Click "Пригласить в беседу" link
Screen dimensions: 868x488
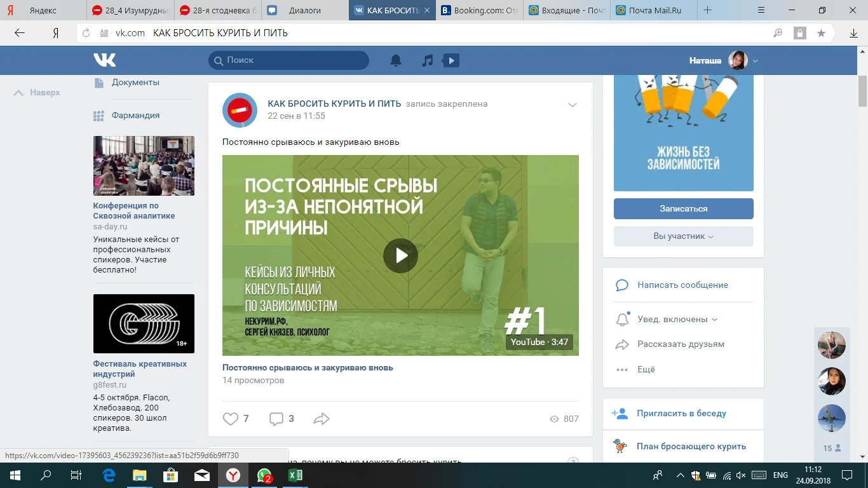682,414
